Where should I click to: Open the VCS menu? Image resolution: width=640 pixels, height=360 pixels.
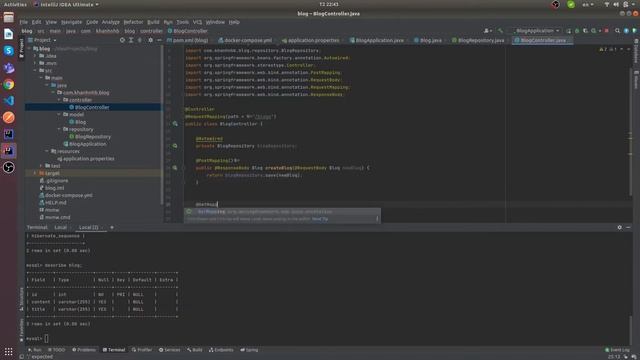(x=198, y=22)
